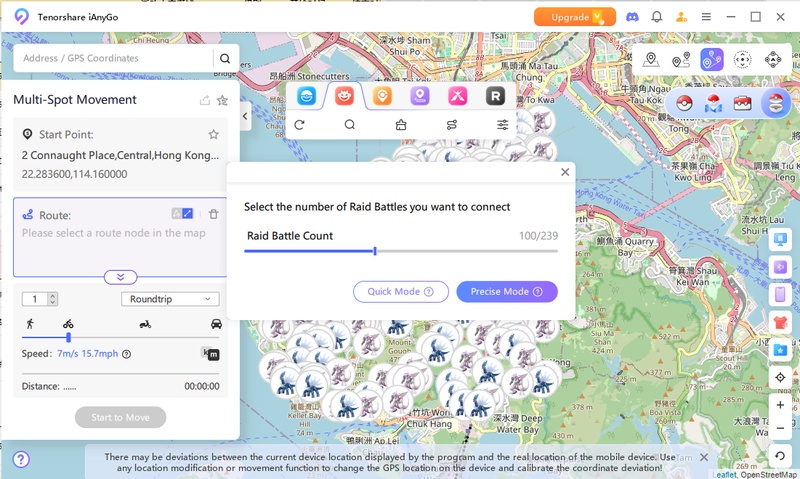Viewport: 800px width, 479px height.
Task: Open the hamburger menu in title bar
Action: click(x=706, y=17)
